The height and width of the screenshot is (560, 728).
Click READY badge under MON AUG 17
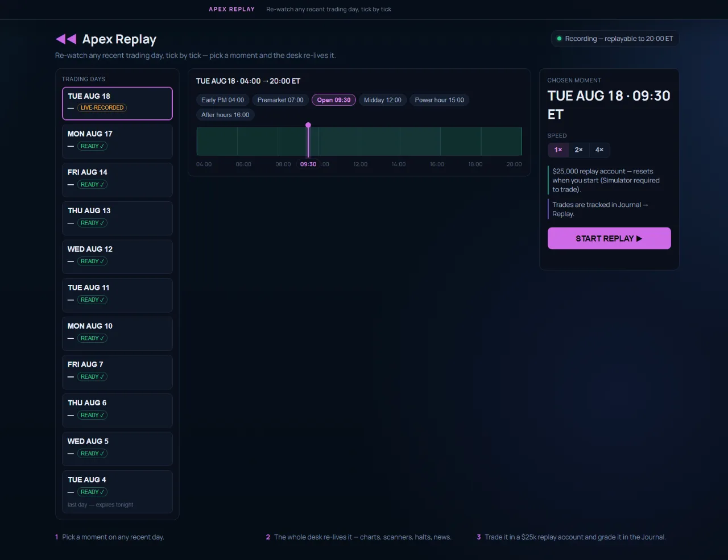(x=92, y=146)
